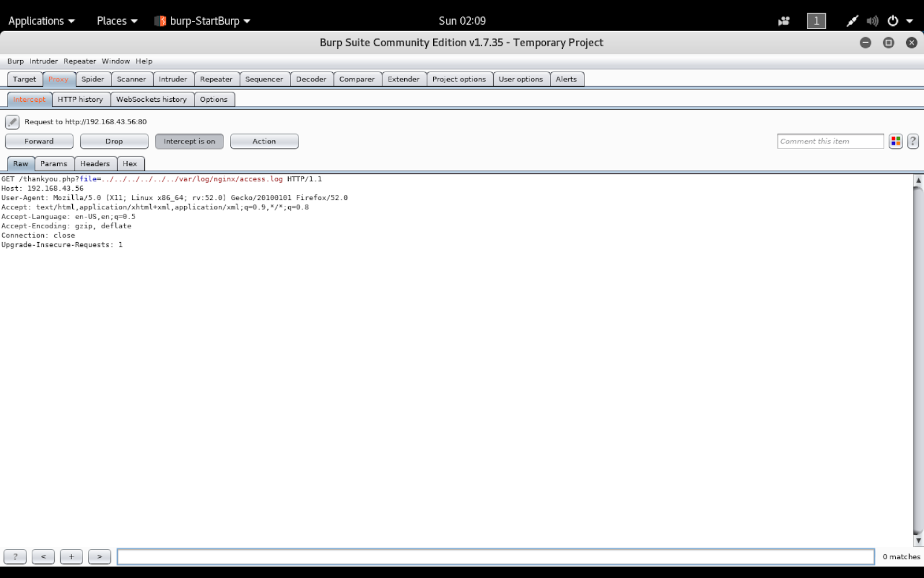Switch to the Alerts tab
The height and width of the screenshot is (578, 924).
click(567, 79)
